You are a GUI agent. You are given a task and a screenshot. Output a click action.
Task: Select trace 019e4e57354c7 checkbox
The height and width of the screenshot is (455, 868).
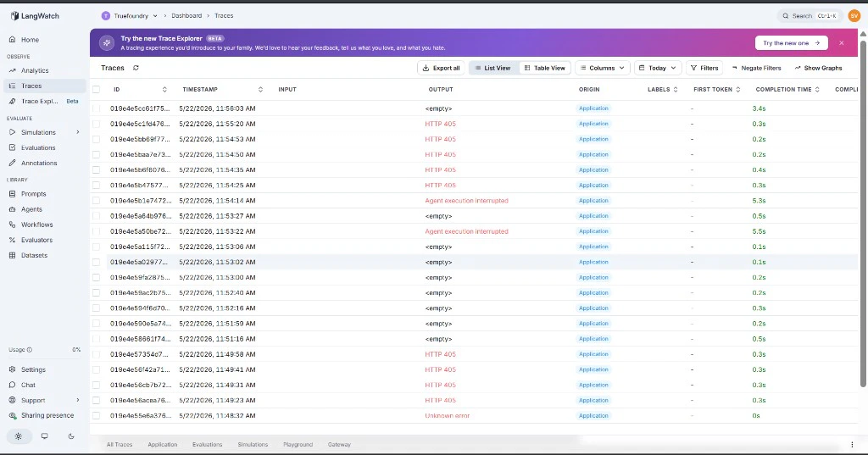click(97, 354)
